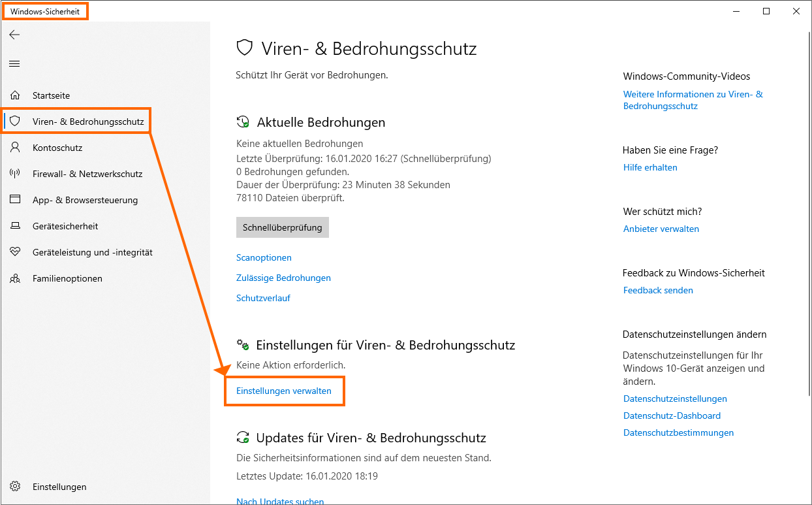Image resolution: width=812 pixels, height=505 pixels.
Task: Open Scanoptionen link
Action: click(x=264, y=258)
